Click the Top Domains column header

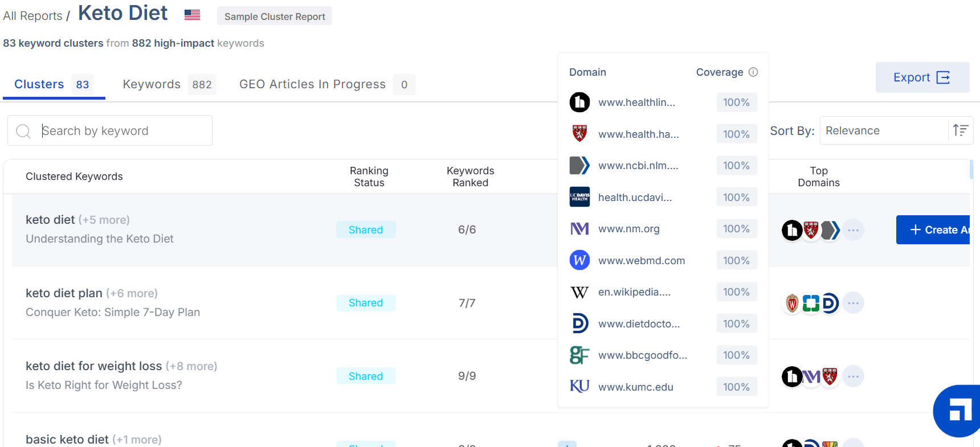(x=819, y=177)
